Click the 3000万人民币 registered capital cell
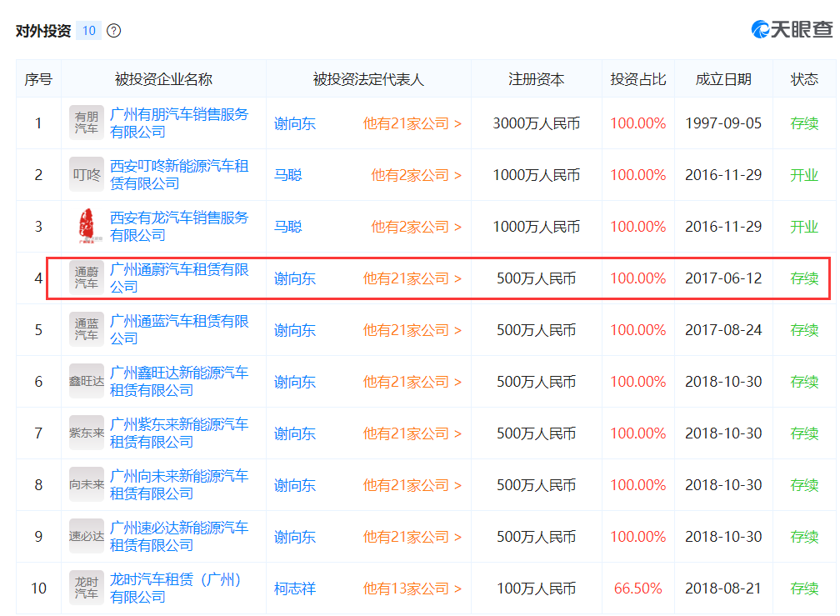Image resolution: width=840 pixels, height=616 pixels. click(x=537, y=123)
